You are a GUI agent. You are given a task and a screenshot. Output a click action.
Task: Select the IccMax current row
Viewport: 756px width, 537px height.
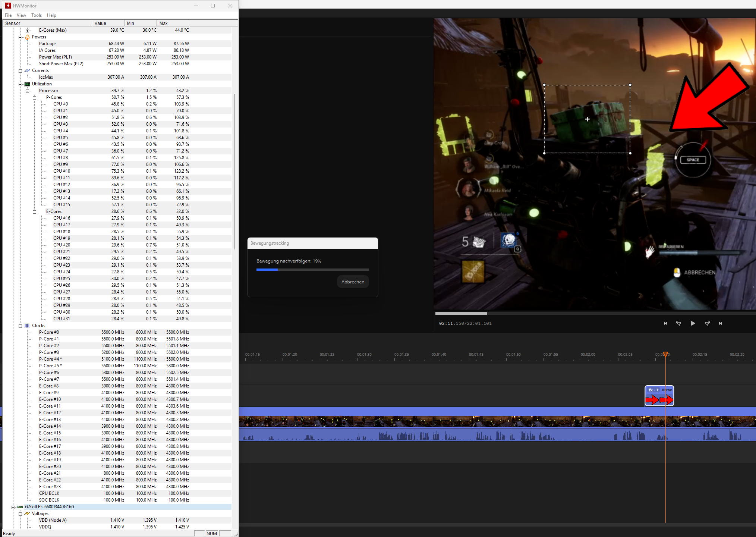point(117,77)
